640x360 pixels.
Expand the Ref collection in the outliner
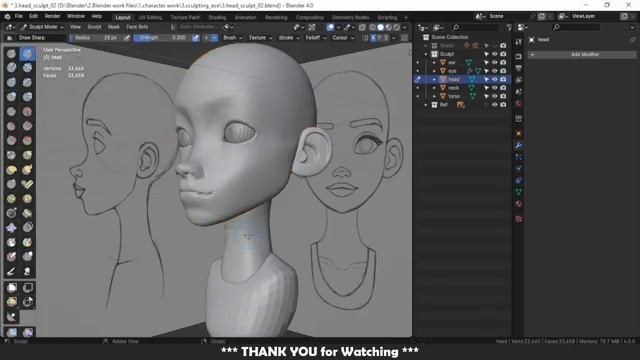[x=426, y=105]
